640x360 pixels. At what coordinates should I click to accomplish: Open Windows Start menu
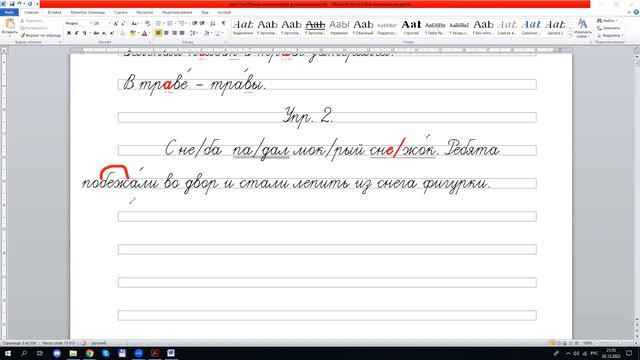[8, 353]
